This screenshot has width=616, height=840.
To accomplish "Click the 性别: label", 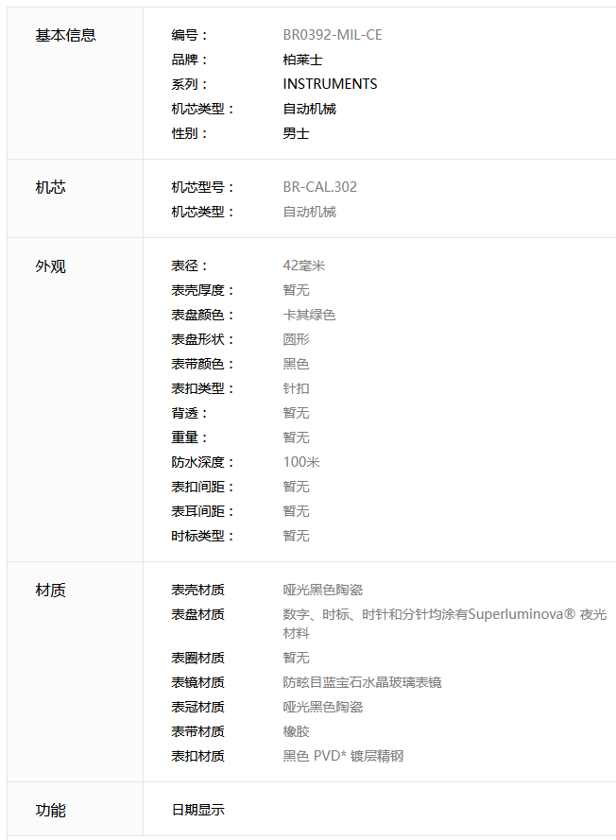I will coord(190,133).
